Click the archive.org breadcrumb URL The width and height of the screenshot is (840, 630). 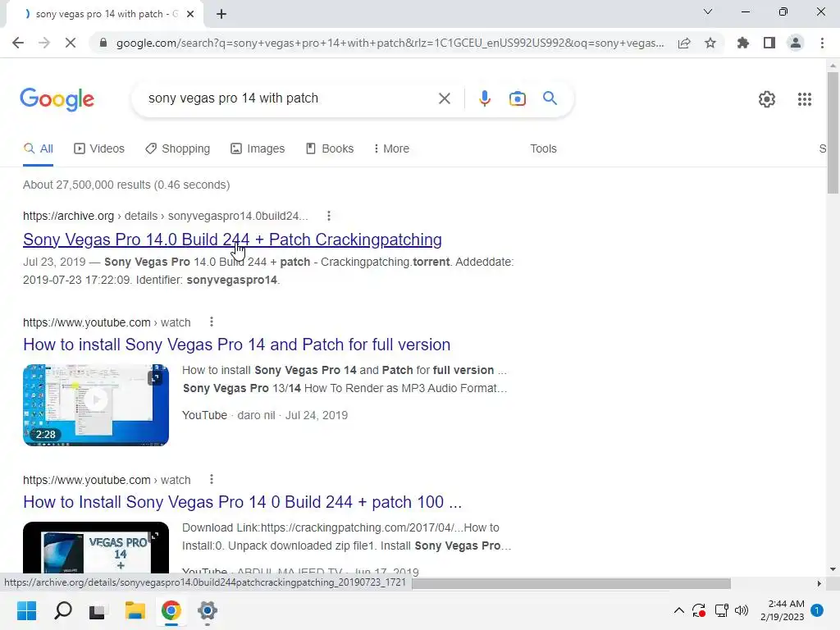(x=166, y=216)
